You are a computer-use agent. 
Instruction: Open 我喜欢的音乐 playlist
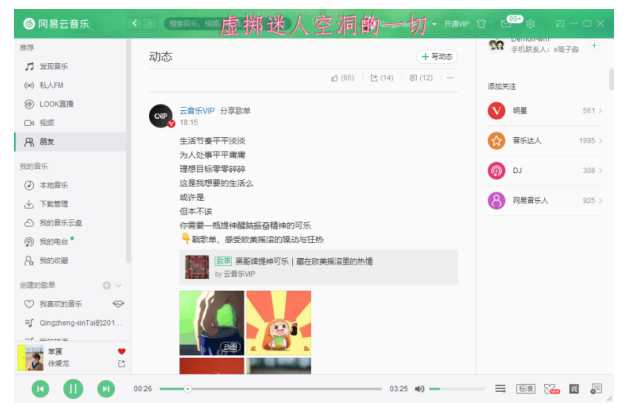(x=60, y=304)
